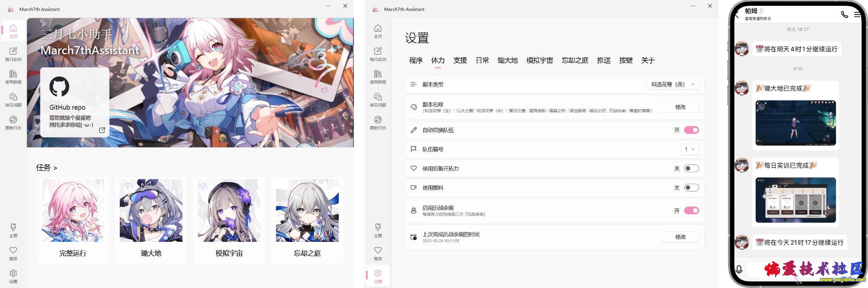Open screenshot under 锄大地已完成 message

pos(796,123)
